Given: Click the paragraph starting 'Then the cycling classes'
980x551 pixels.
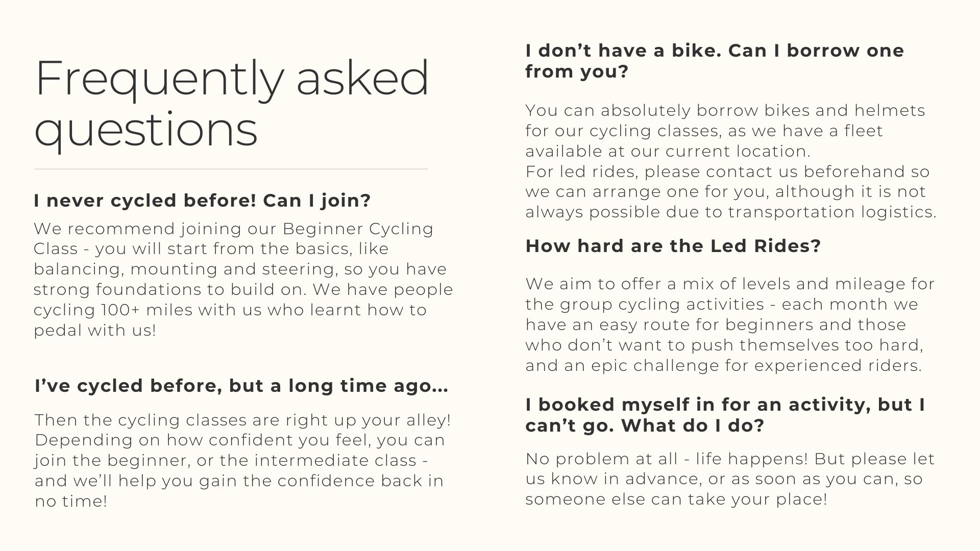Looking at the screenshot, I should click(x=242, y=460).
